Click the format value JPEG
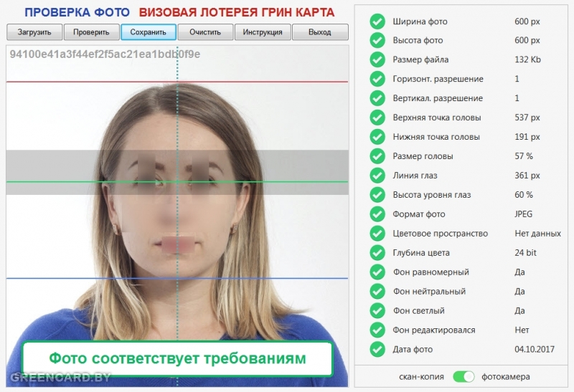 tap(524, 214)
